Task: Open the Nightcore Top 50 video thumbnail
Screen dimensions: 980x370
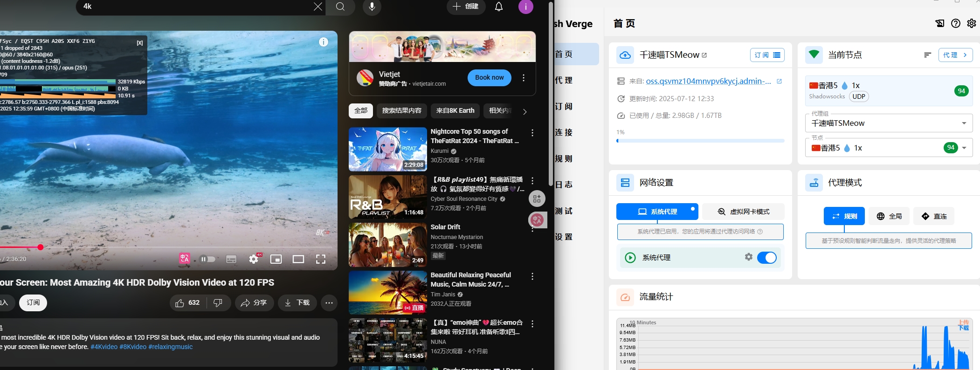Action: [388, 149]
